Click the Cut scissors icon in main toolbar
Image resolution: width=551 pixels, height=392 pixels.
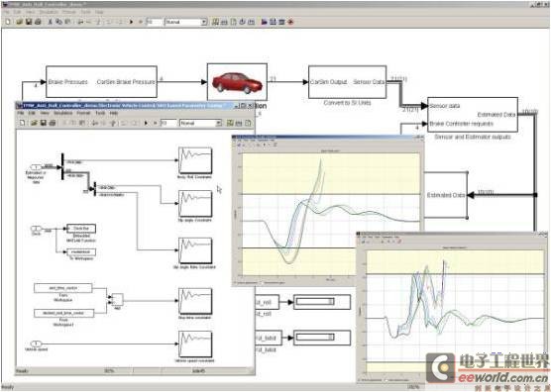(50, 22)
